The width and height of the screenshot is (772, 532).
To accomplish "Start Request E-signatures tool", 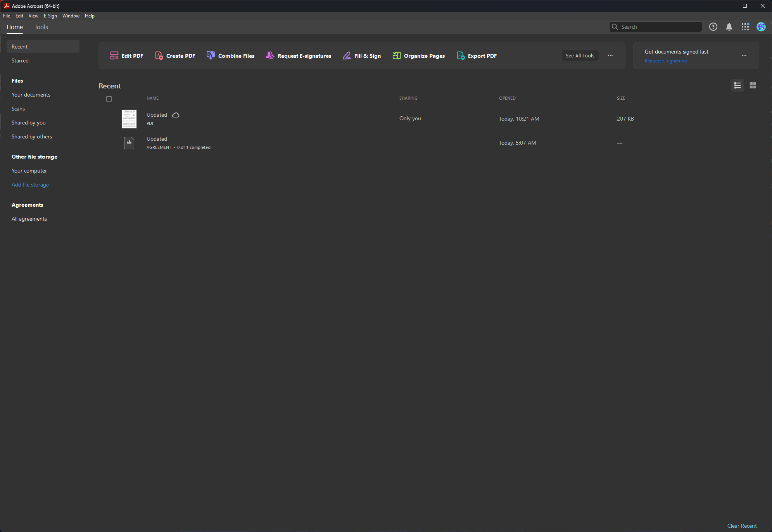I will [x=299, y=56].
